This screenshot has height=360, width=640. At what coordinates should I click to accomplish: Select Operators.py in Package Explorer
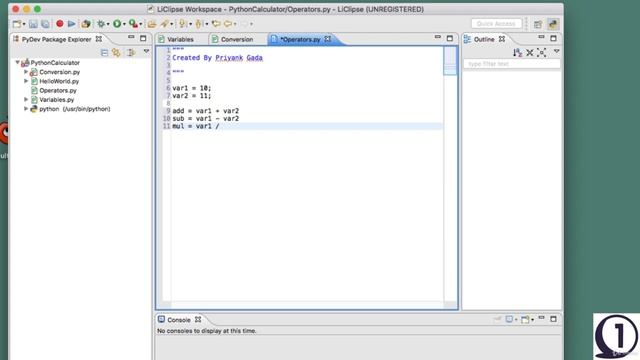(x=58, y=91)
